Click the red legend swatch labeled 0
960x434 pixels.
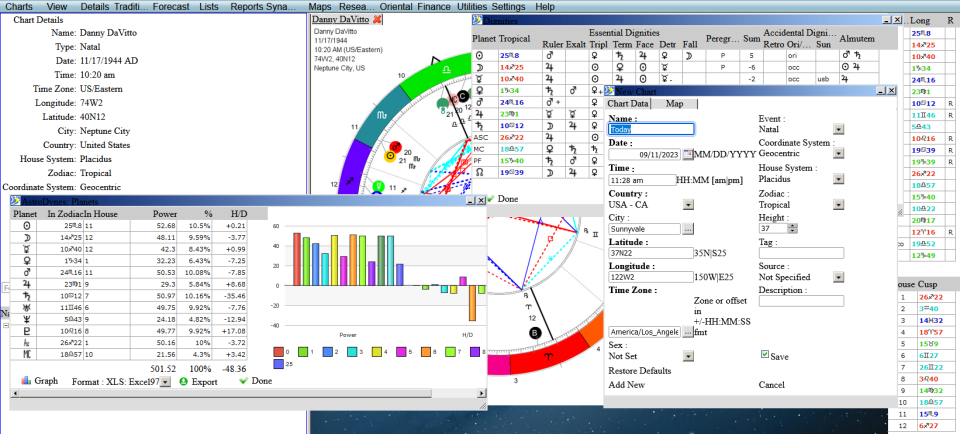tap(279, 352)
